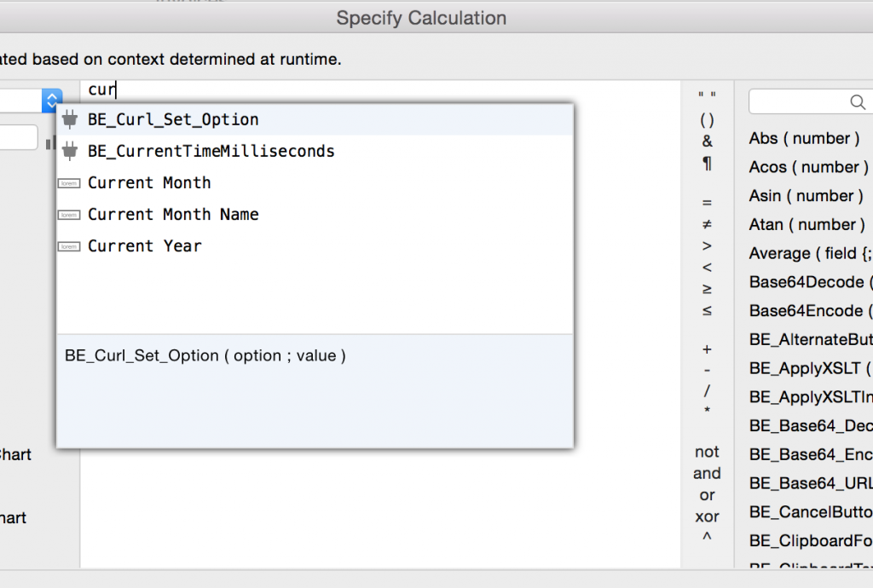Click the field icon next to Current Year
The height and width of the screenshot is (588, 873).
[69, 246]
